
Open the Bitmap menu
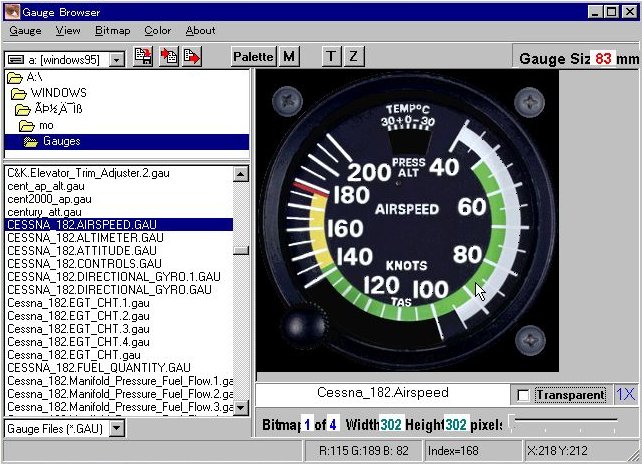tap(113, 31)
